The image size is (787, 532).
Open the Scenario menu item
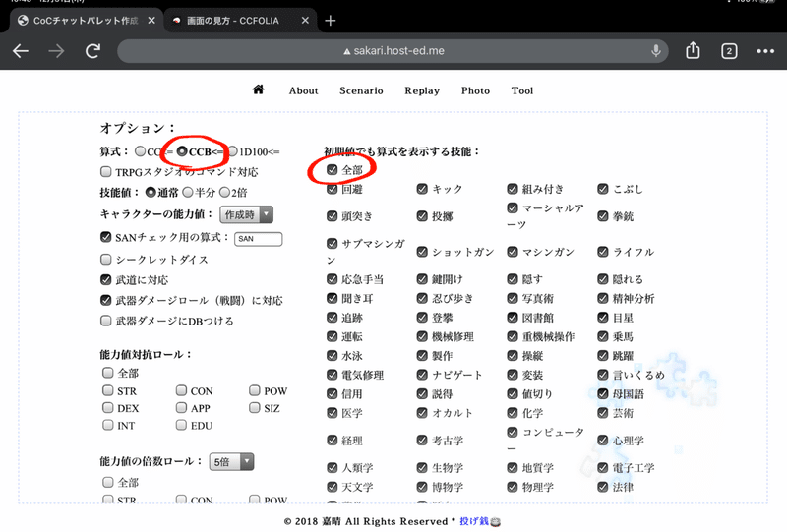[x=361, y=90]
